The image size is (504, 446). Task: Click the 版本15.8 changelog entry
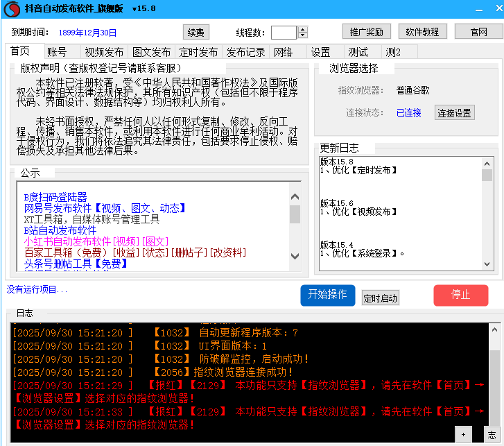(x=336, y=162)
